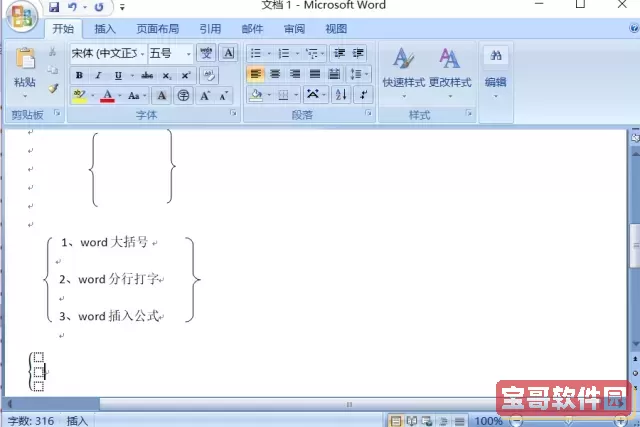Undo the last action
Image resolution: width=640 pixels, height=427 pixels.
click(73, 7)
